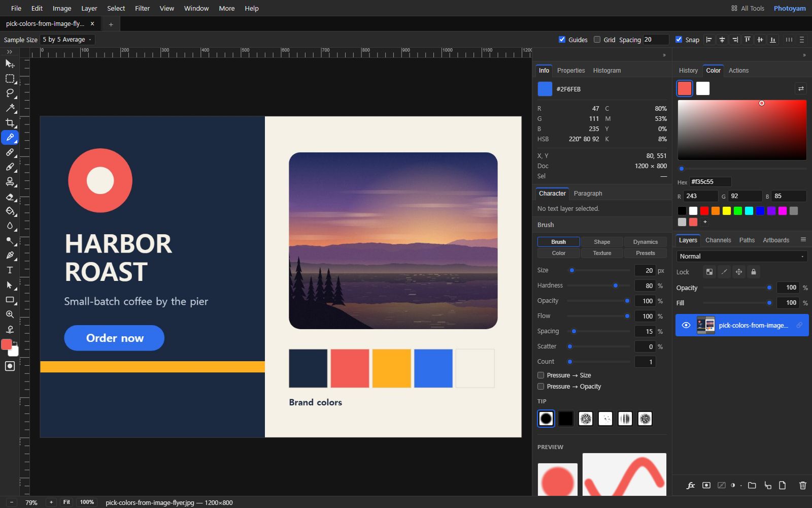
Task: Hide the pick-colors-from-image layer
Action: click(x=686, y=325)
